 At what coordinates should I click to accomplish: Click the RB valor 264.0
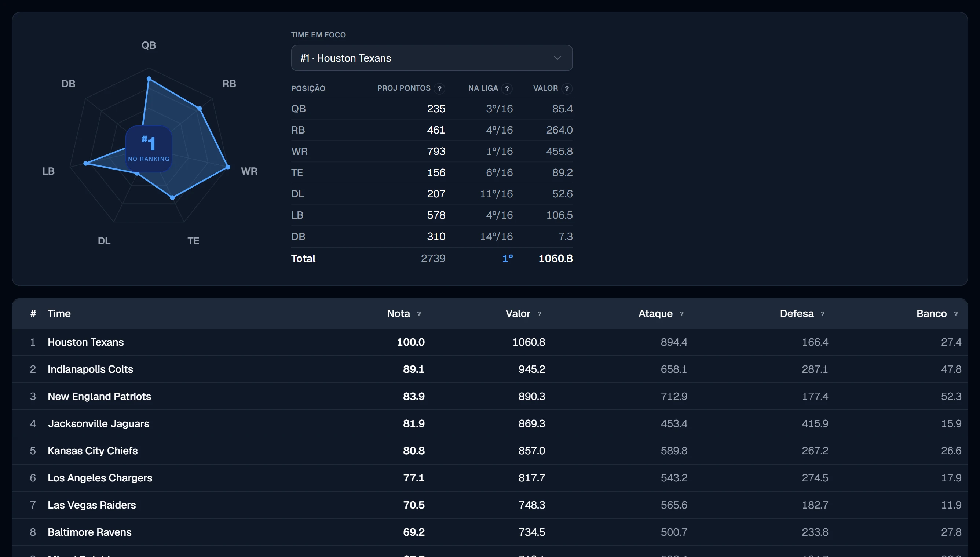click(x=559, y=130)
